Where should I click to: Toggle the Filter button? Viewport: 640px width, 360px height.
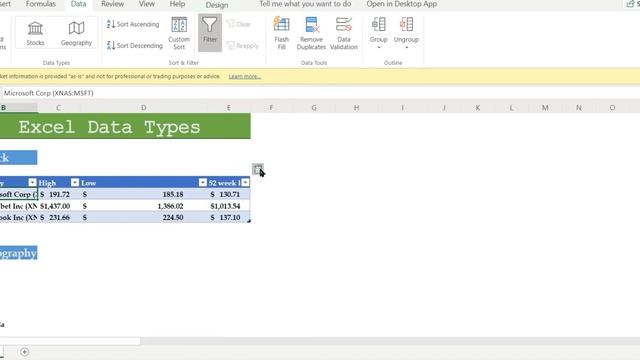click(210, 33)
